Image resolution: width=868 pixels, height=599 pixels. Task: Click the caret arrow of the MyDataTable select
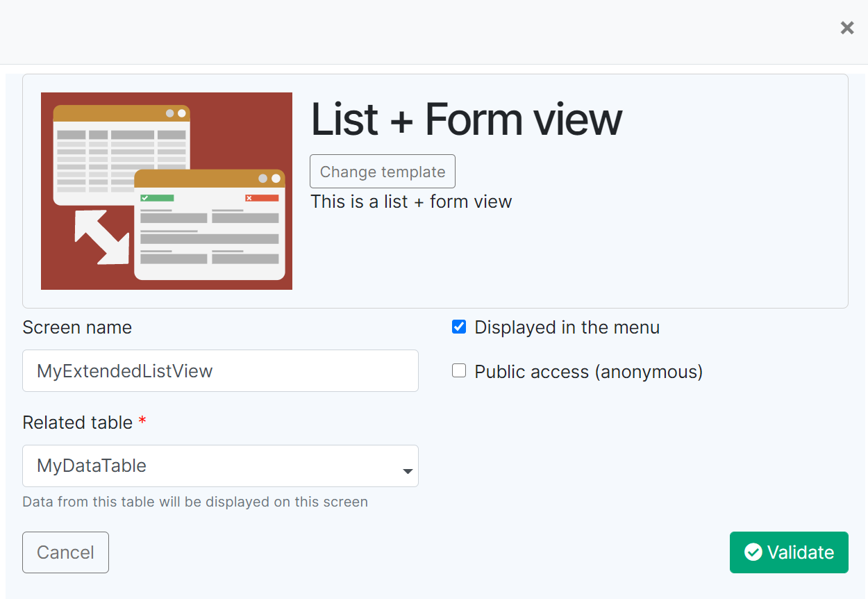(x=408, y=472)
